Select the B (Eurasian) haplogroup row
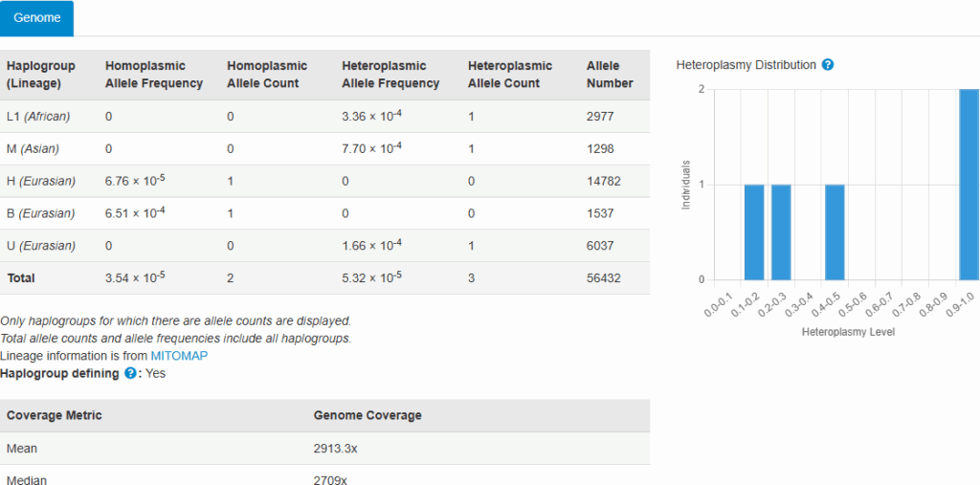This screenshot has height=485, width=980. pyautogui.click(x=41, y=213)
